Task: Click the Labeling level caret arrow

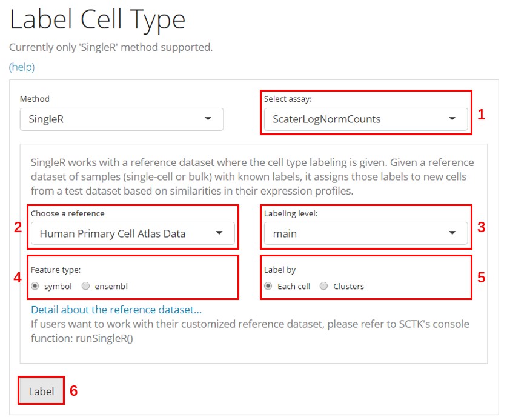Action: tap(452, 233)
